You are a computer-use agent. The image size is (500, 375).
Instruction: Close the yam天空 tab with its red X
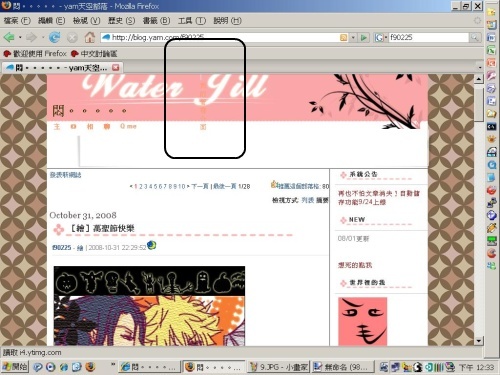tap(115, 68)
